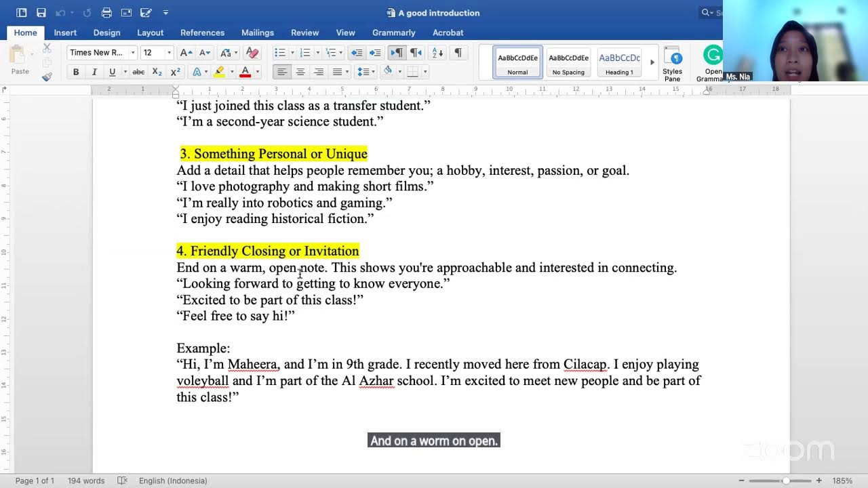Set right text alignment
The height and width of the screenshot is (488, 868).
point(319,72)
